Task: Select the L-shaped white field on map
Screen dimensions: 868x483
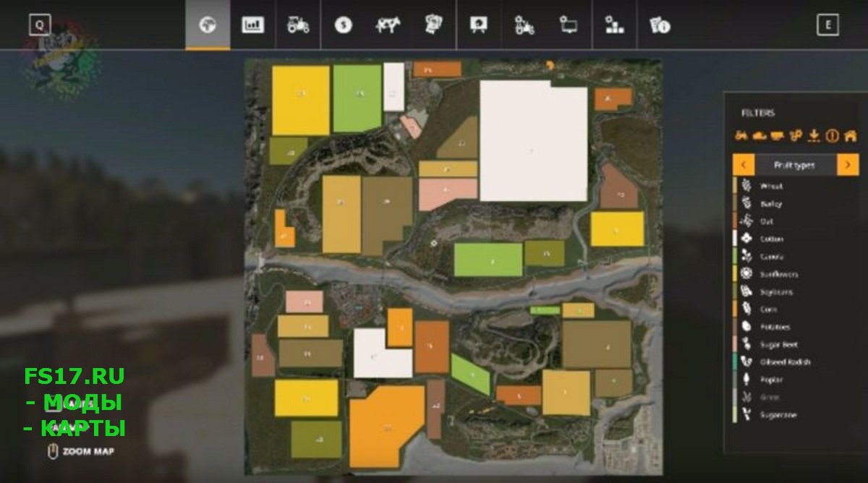Action: [383, 353]
